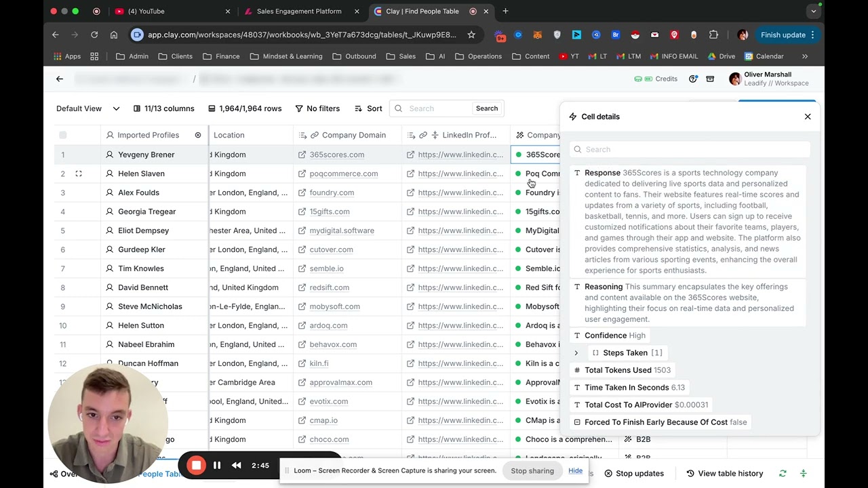Image resolution: width=868 pixels, height=488 pixels.
Task: Go to browser home page
Action: tap(114, 35)
